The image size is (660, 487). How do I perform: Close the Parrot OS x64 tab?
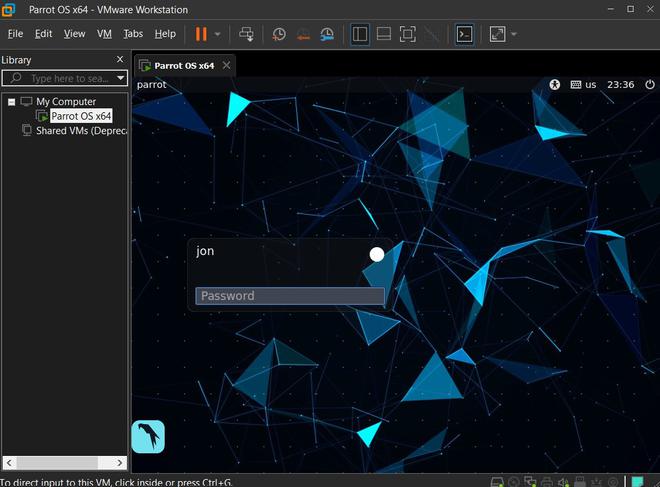pyautogui.click(x=226, y=65)
